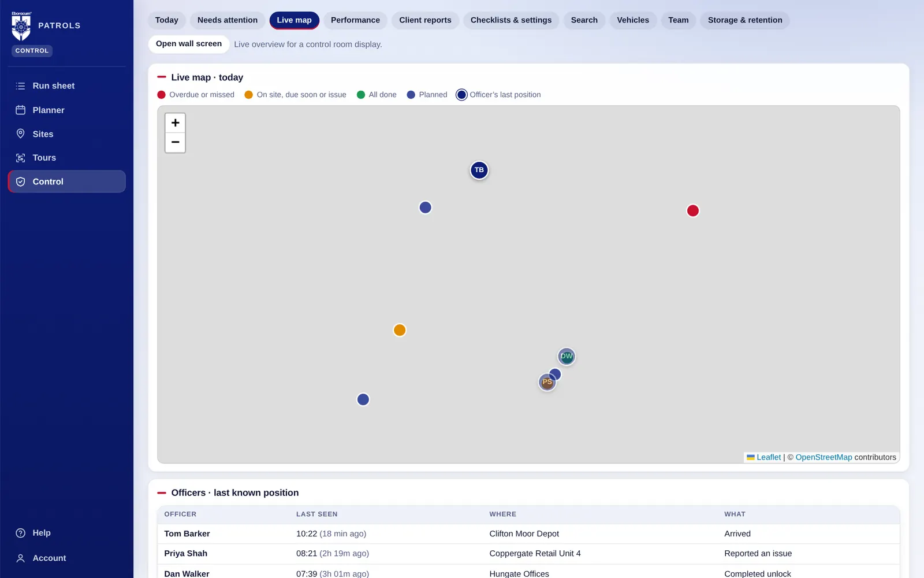This screenshot has width=924, height=578.
Task: Click the Patrols crest logo
Action: (x=21, y=27)
